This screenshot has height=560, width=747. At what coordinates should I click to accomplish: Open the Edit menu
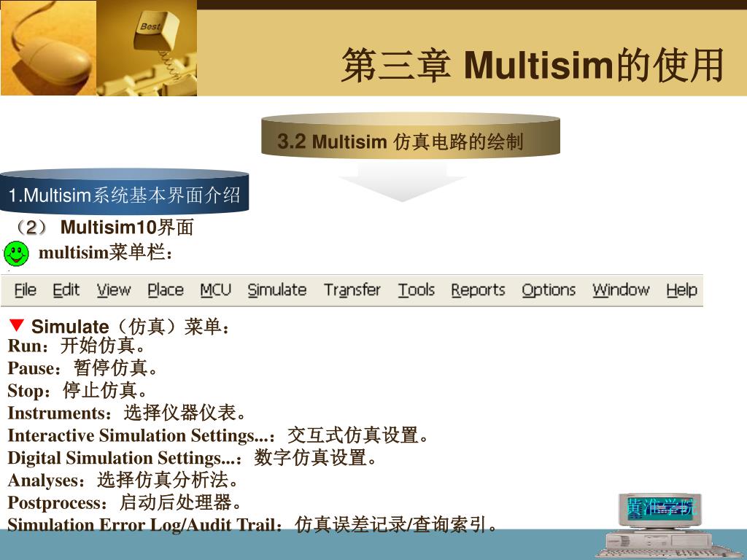point(66,289)
